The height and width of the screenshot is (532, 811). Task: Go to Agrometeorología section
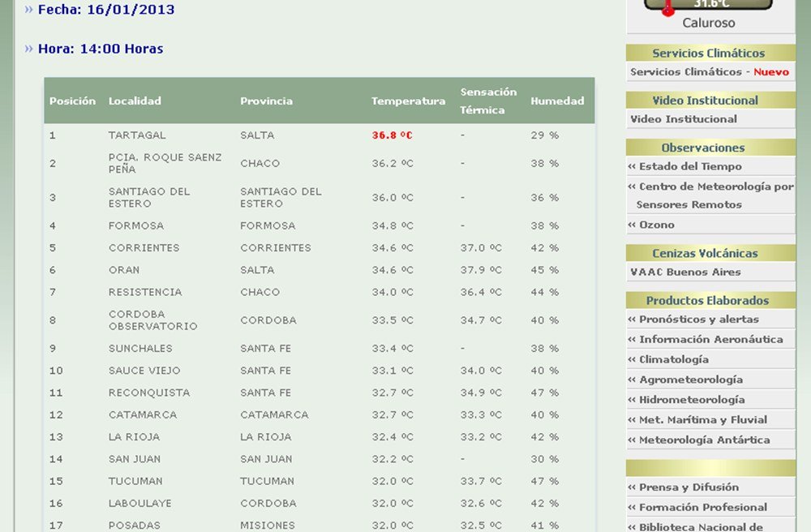click(690, 380)
